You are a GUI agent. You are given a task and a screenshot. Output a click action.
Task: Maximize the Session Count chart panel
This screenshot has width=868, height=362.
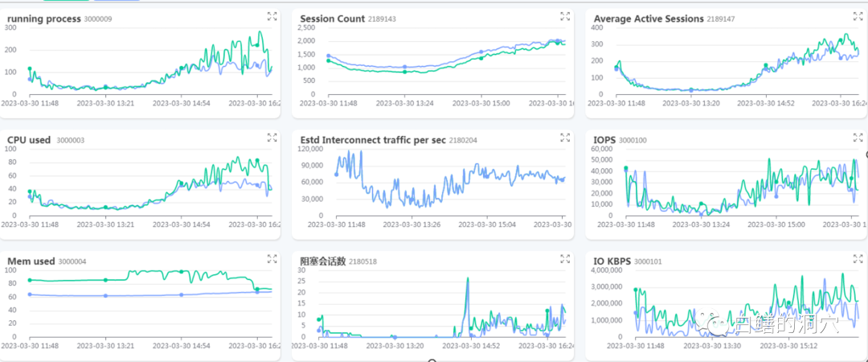pos(565,15)
